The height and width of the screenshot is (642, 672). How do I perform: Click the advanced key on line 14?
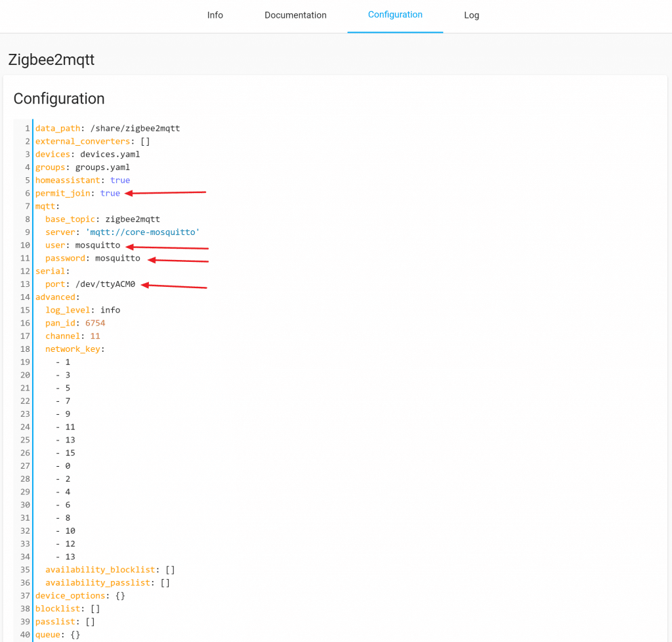[55, 297]
